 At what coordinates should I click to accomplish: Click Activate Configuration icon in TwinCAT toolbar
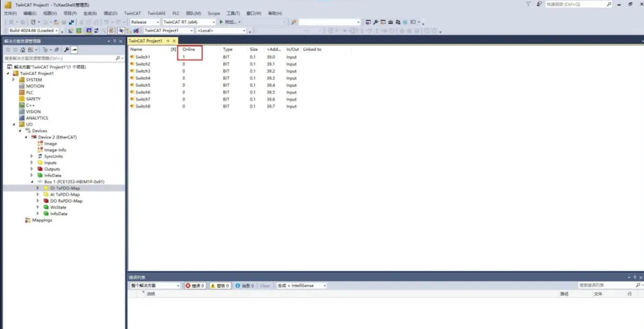coord(70,31)
